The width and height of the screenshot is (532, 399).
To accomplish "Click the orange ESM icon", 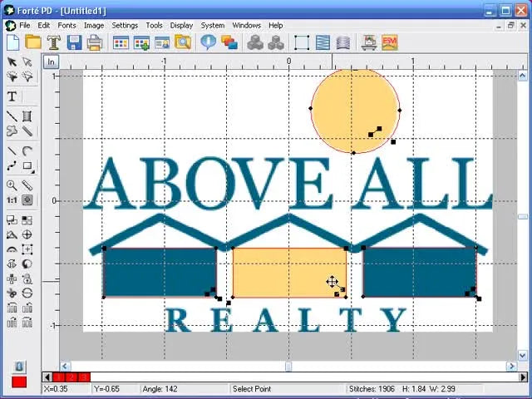I will [x=390, y=42].
